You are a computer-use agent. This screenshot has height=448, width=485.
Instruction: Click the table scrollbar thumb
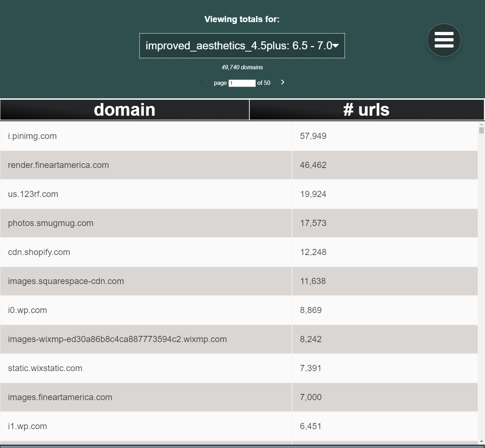point(481,130)
